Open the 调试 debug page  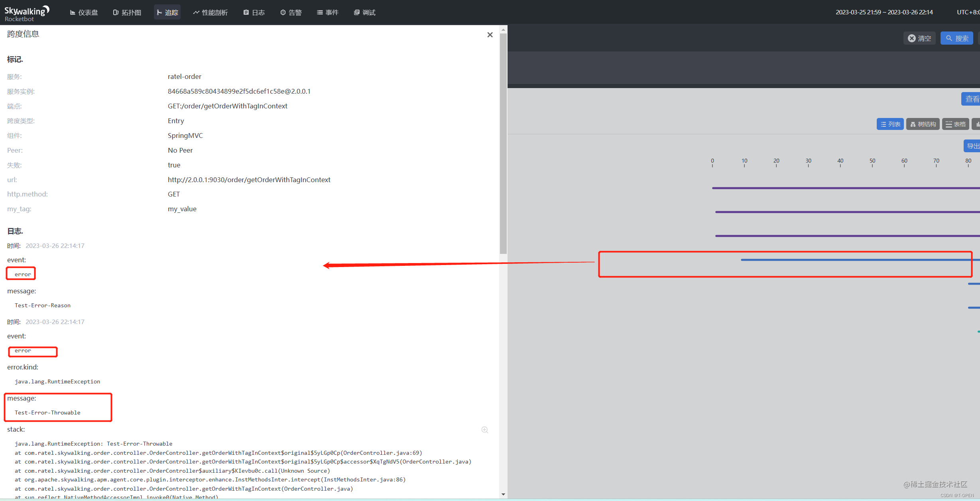(365, 12)
